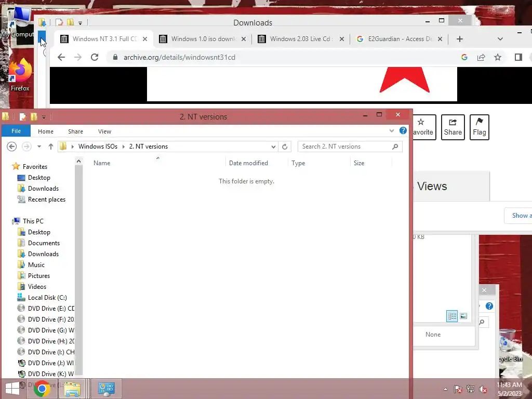This screenshot has height=399, width=532.
Task: Open Recent places in navigation pane
Action: pyautogui.click(x=46, y=199)
